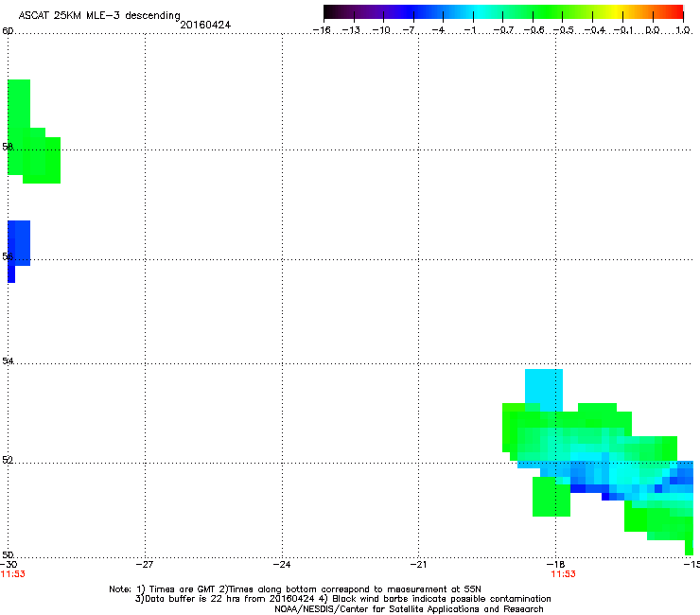The image size is (700, 615).
Task: Click the red time '11:53' under -18
Action: (564, 574)
